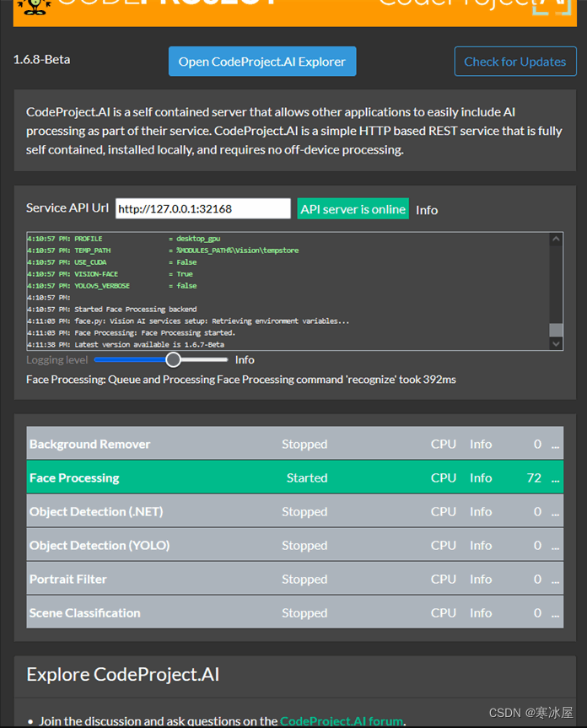
Task: Click the CodeProject bug mascot logo
Action: (34, 7)
